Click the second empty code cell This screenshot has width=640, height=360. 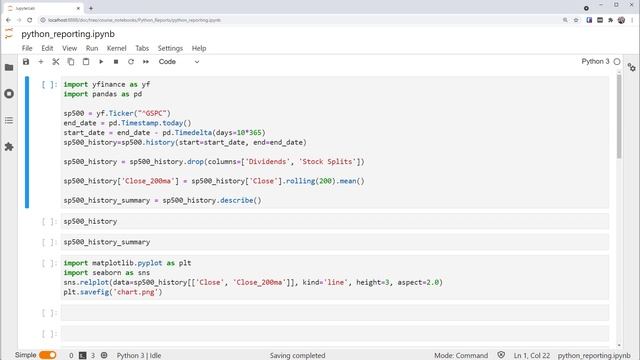tap(335, 334)
